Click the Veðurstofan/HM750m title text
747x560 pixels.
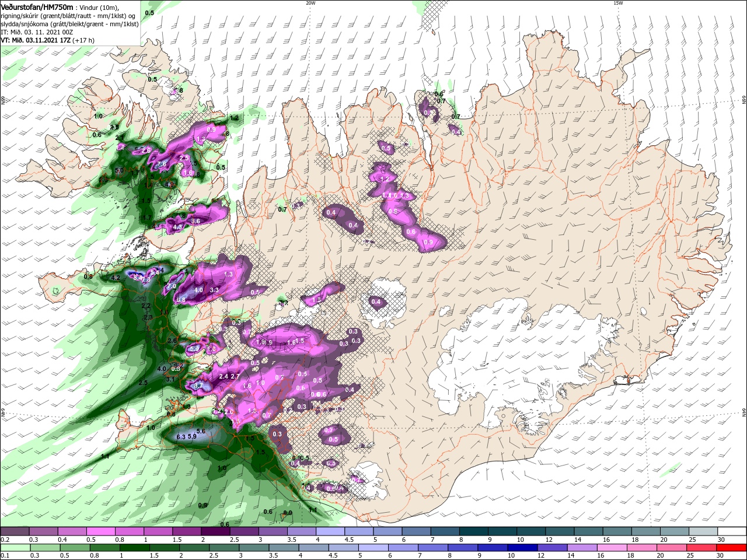(x=37, y=7)
